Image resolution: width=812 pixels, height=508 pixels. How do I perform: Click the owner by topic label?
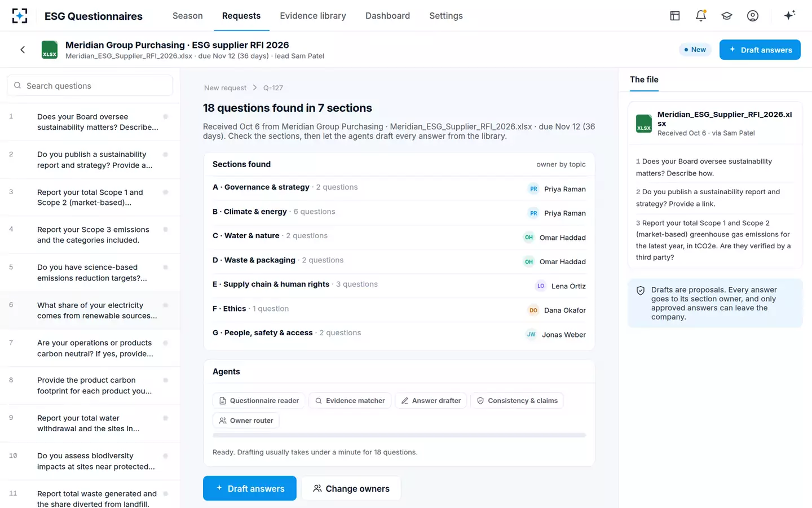(561, 164)
